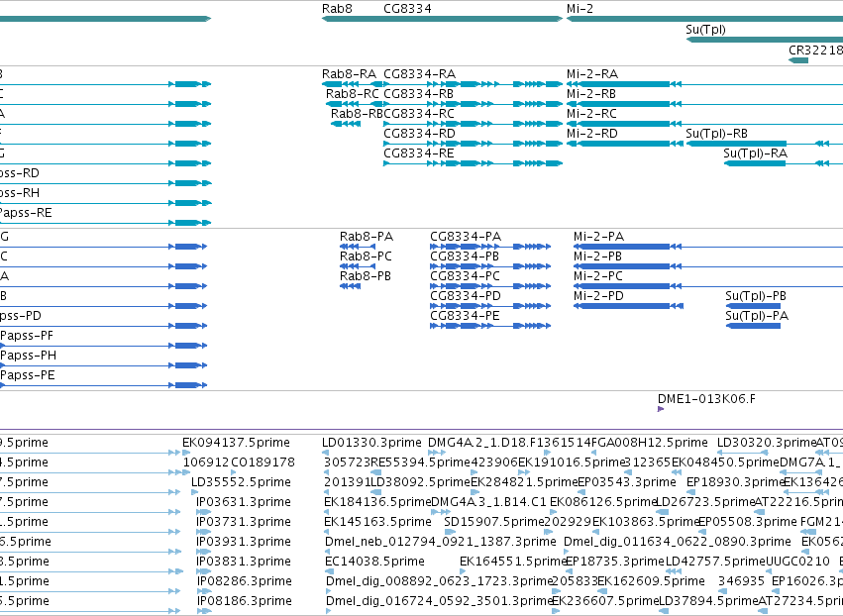
Task: Click protein label Rab8-PA
Action: [367, 237]
